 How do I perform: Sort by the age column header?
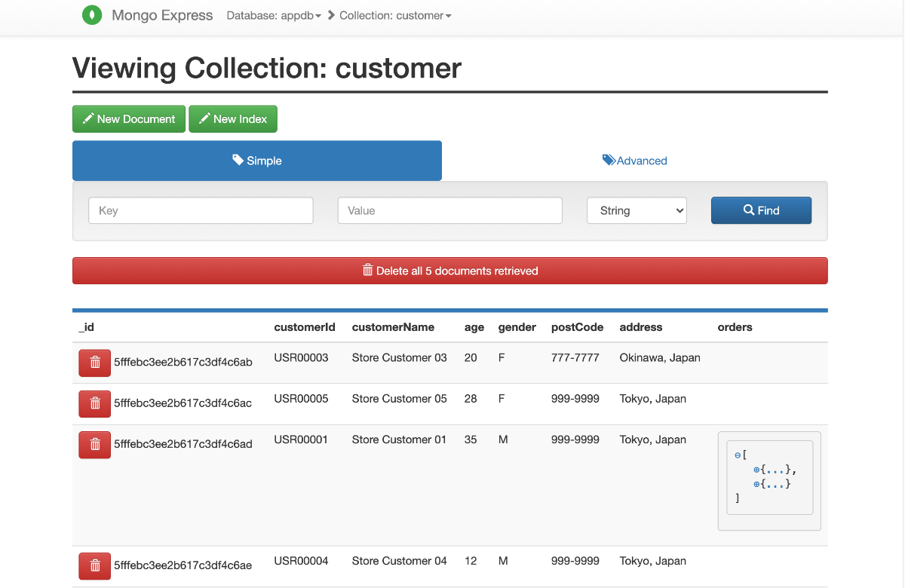474,327
